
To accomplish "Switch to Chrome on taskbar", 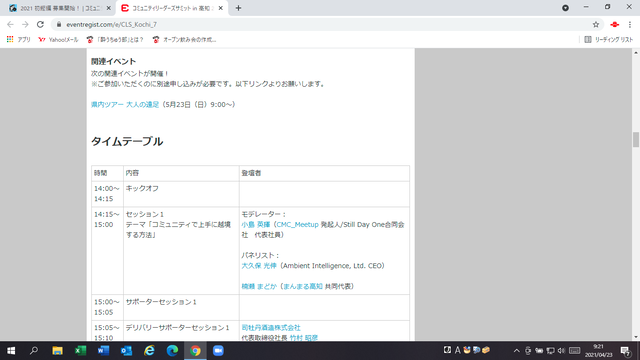I will [x=195, y=351].
